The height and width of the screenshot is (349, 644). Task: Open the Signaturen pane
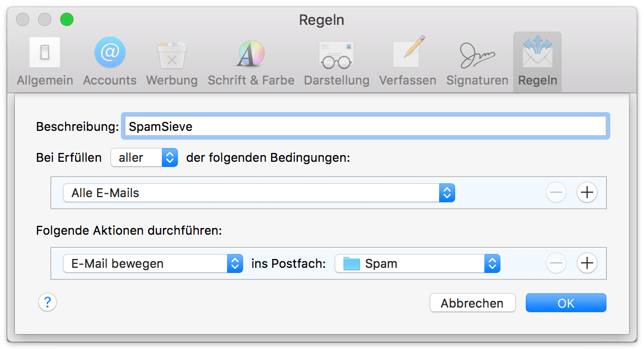click(x=477, y=62)
